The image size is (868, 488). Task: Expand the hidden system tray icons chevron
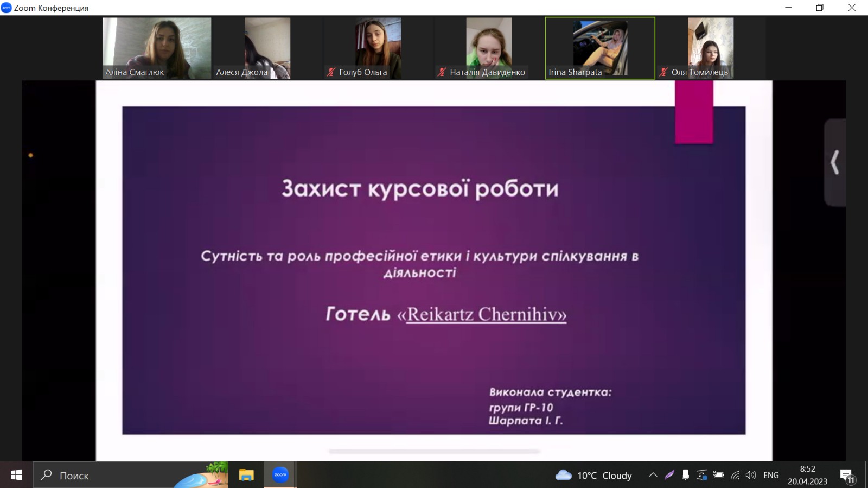pos(653,475)
